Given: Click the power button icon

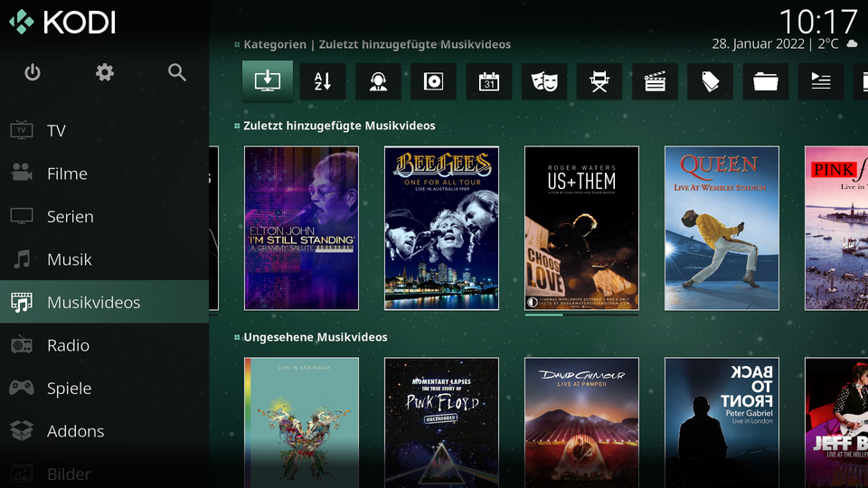Looking at the screenshot, I should tap(33, 72).
